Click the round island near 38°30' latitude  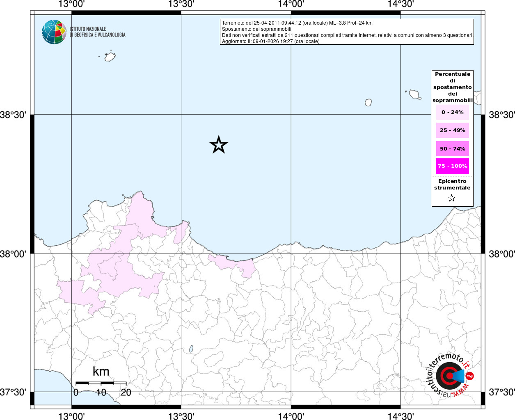pyautogui.click(x=369, y=103)
